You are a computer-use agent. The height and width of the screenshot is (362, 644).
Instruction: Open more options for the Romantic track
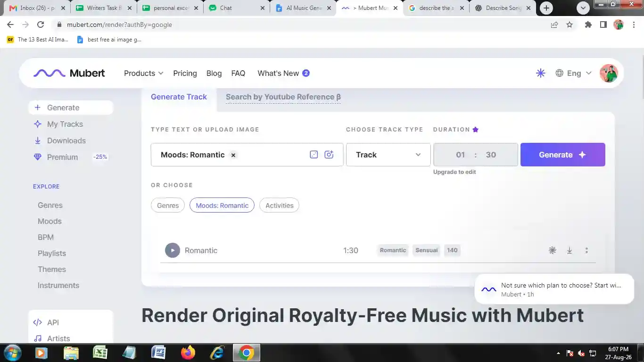coord(586,250)
